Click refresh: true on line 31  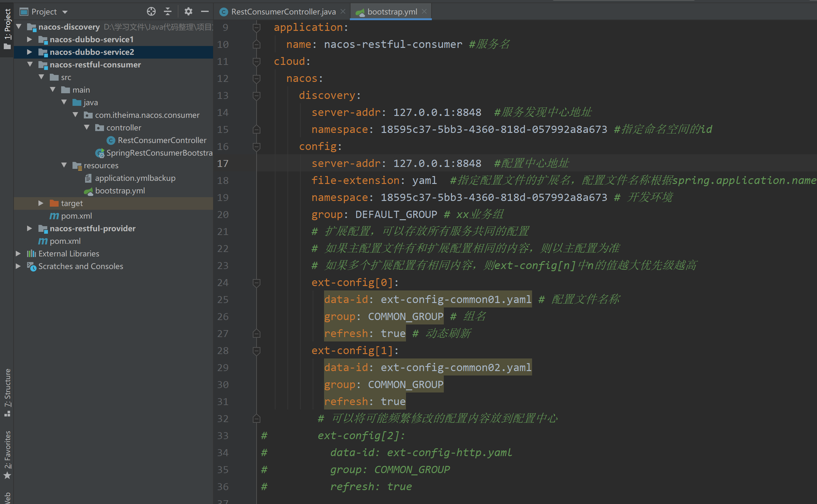[364, 402]
